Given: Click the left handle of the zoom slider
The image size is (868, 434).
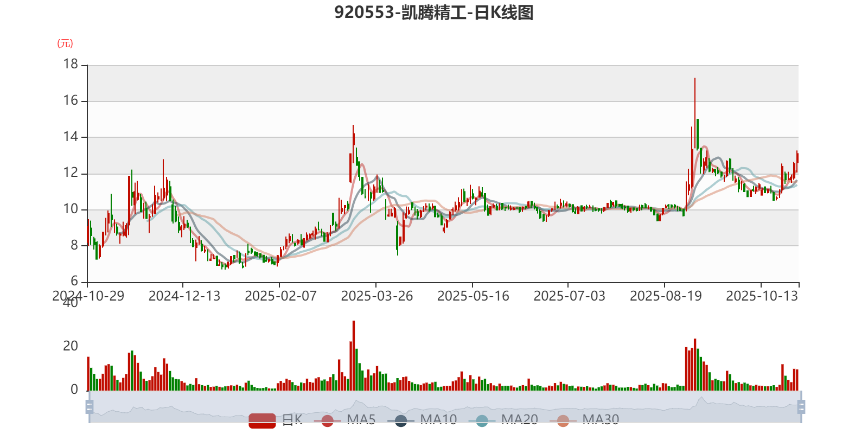Looking at the screenshot, I should (90, 407).
